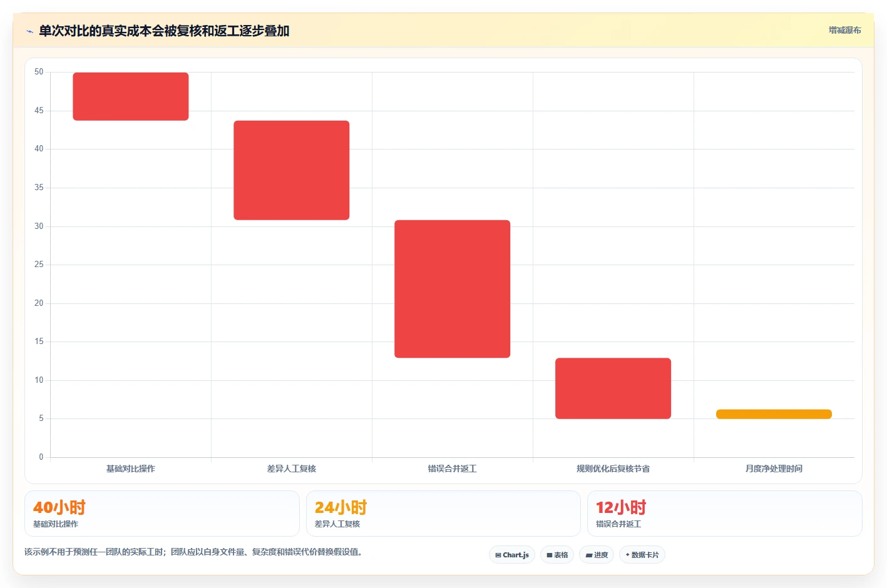Viewport: 887px width, 588px height.
Task: Click the 增减瀑布 label in the header
Action: (845, 30)
